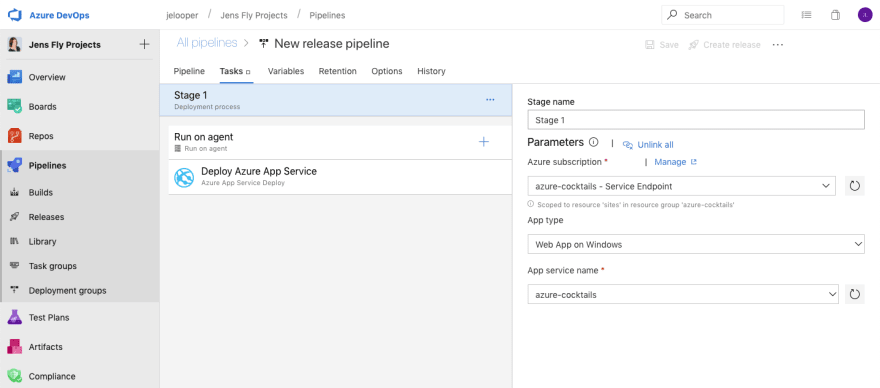880x388 pixels.
Task: Switch to the Options tab
Action: (387, 71)
